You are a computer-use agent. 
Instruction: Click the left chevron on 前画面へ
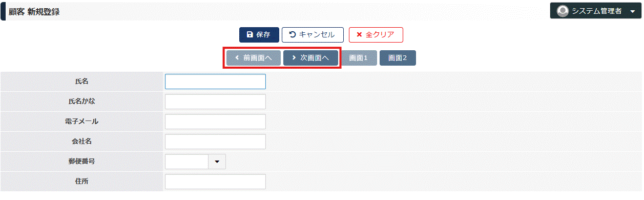pyautogui.click(x=237, y=58)
